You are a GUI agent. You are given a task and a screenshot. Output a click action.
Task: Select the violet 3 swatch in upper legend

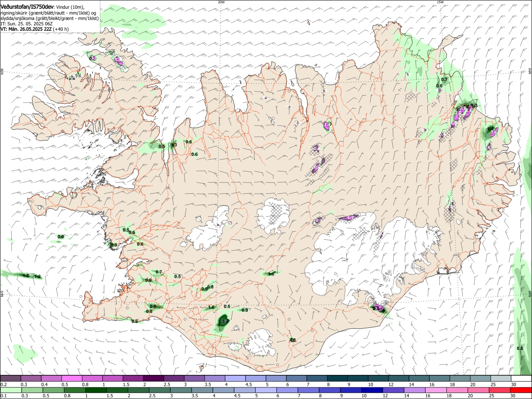click(x=194, y=379)
